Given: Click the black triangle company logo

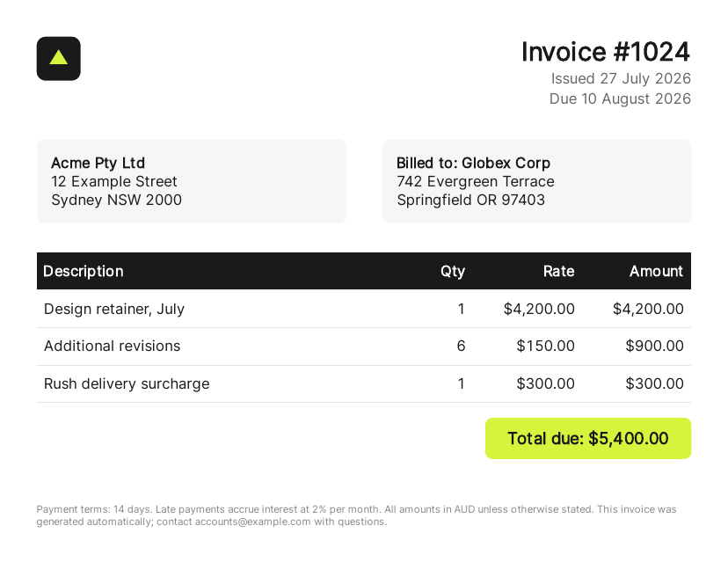Looking at the screenshot, I should click(x=59, y=59).
